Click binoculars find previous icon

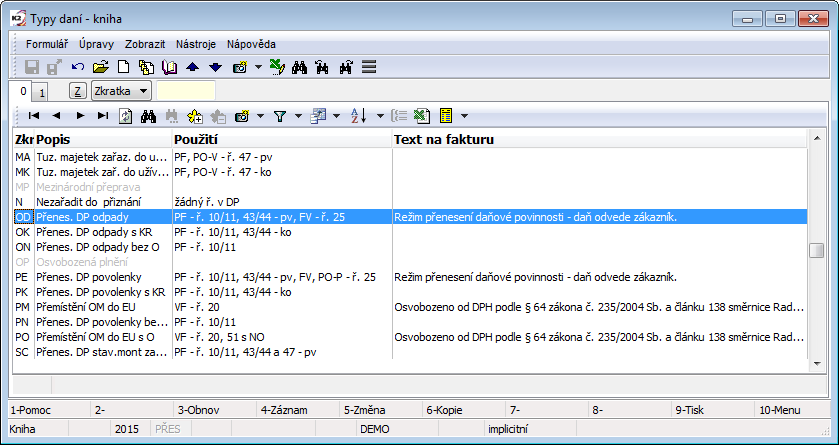322,67
